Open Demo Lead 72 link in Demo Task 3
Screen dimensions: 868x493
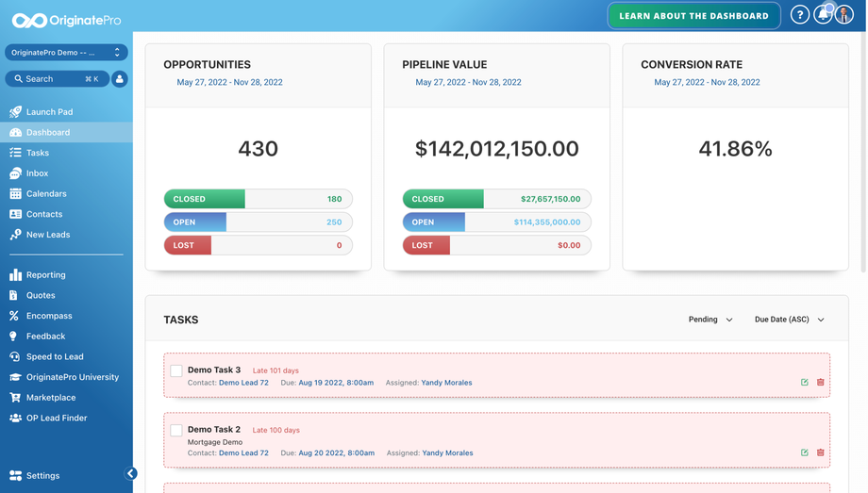[243, 383]
